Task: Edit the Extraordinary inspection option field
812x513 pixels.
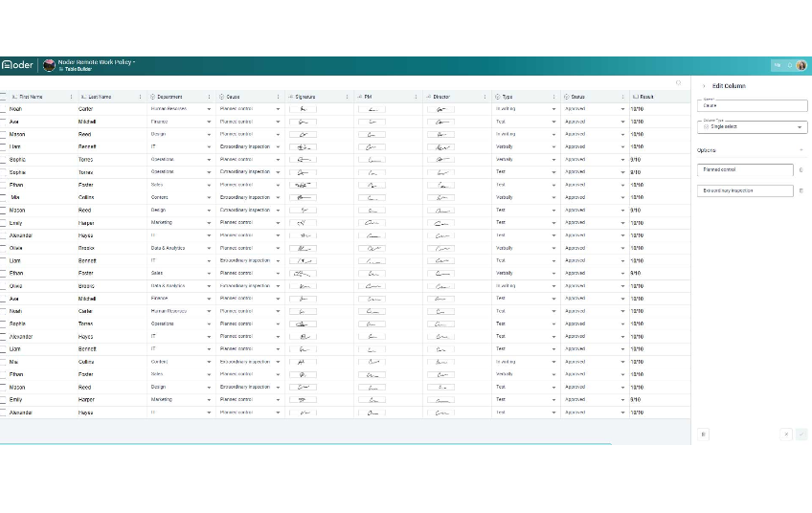Action: pyautogui.click(x=745, y=190)
